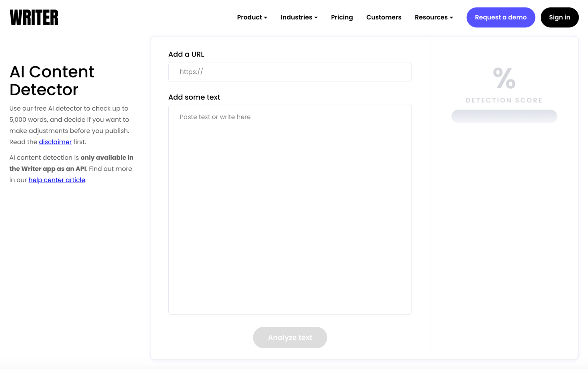Click the AI Content Detector heading
Screen dimensions: 588x369
52,80
